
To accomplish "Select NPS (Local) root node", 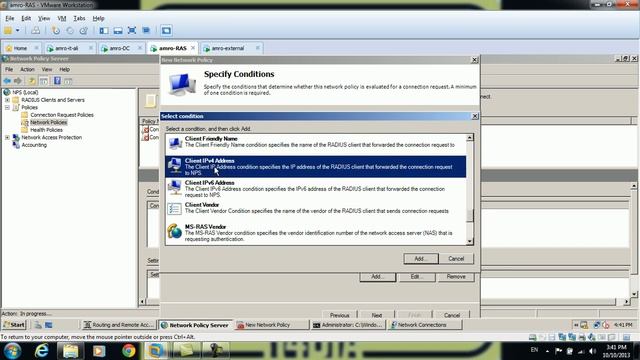I will pyautogui.click(x=25, y=93).
